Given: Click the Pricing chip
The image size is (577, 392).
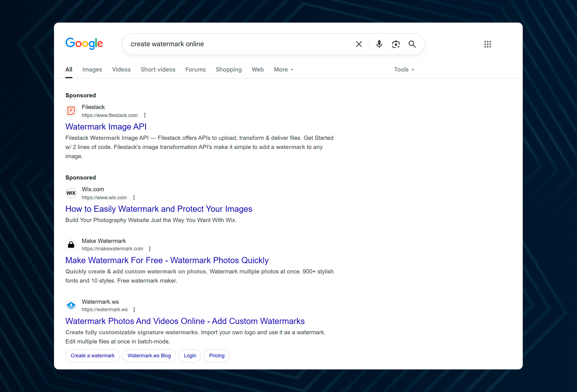Looking at the screenshot, I should coord(217,356).
